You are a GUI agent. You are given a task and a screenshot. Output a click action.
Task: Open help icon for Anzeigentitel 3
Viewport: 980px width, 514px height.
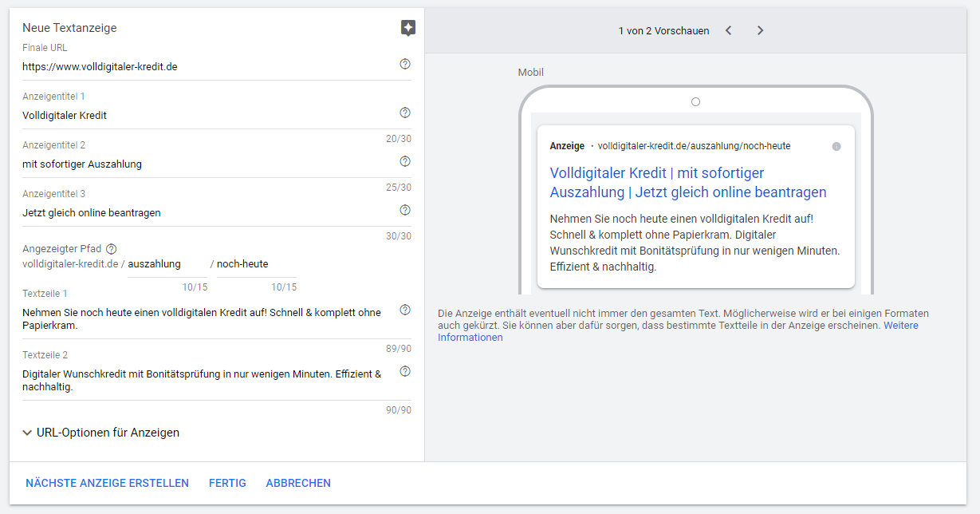pyautogui.click(x=405, y=210)
